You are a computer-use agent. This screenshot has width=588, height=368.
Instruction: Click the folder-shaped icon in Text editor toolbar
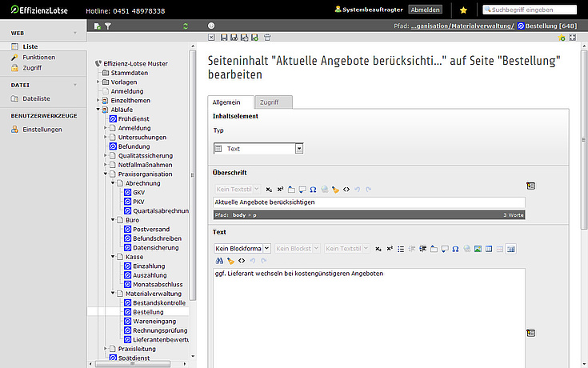pyautogui.click(x=434, y=249)
